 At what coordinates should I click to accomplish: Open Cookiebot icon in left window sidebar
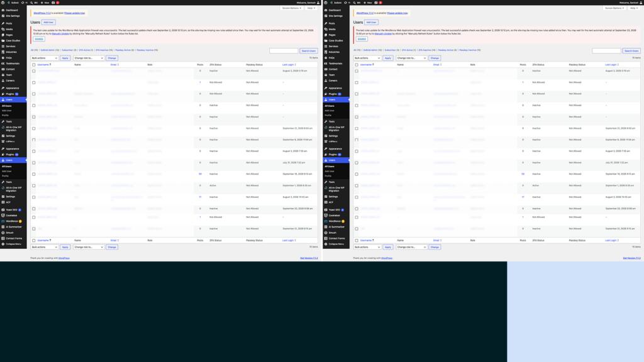coord(3,216)
